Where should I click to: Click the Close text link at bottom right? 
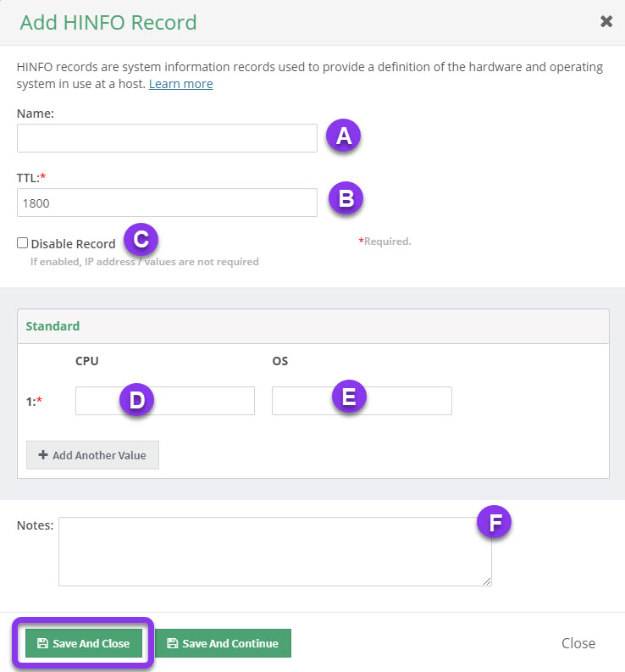pos(578,643)
